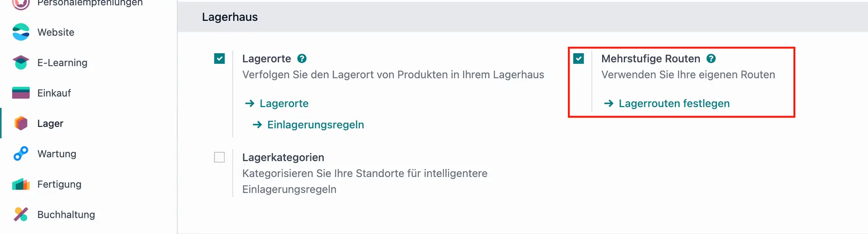The height and width of the screenshot is (234, 868).
Task: Click the Personalempfehlungen icon in sidebar
Action: pos(21,4)
